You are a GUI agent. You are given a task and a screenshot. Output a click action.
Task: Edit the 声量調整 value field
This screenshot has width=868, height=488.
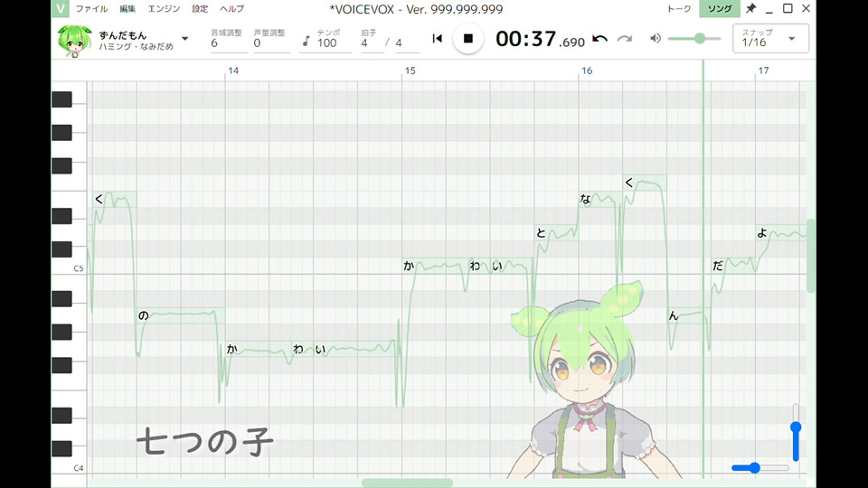coord(271,43)
